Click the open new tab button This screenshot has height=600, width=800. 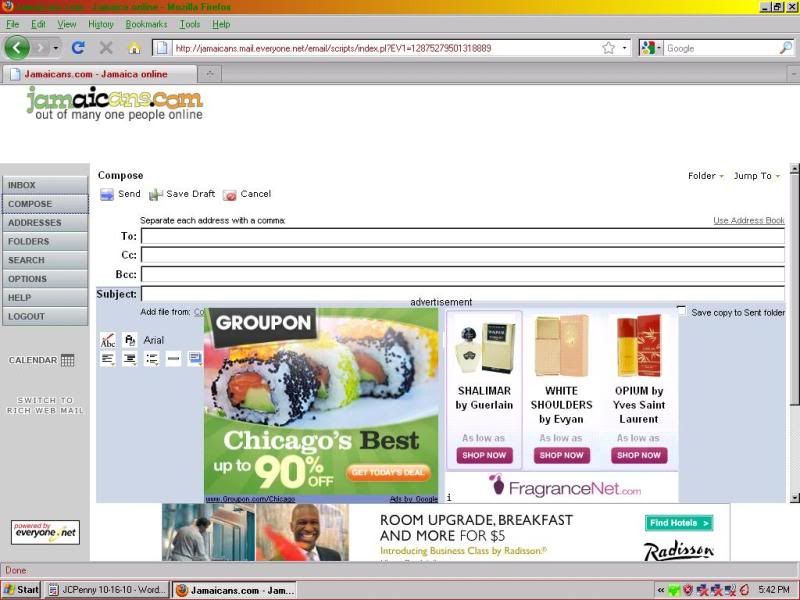coord(210,74)
